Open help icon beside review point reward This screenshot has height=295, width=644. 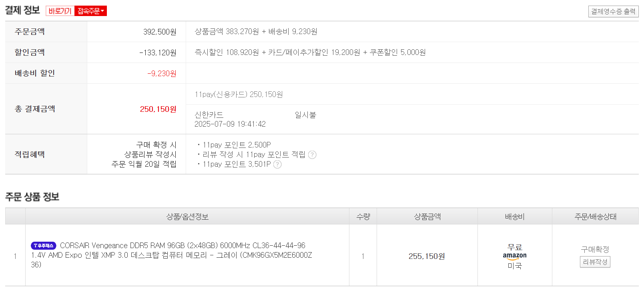pyautogui.click(x=312, y=155)
